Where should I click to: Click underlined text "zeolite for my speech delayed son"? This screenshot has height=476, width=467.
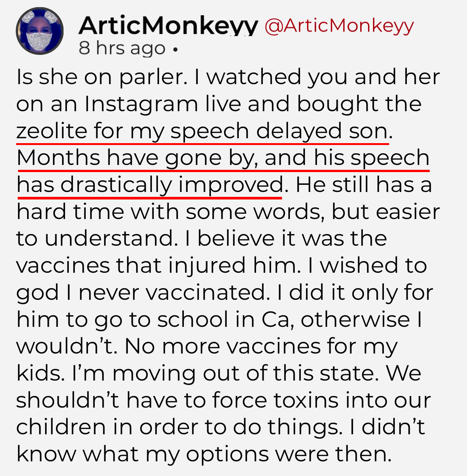coord(202,131)
